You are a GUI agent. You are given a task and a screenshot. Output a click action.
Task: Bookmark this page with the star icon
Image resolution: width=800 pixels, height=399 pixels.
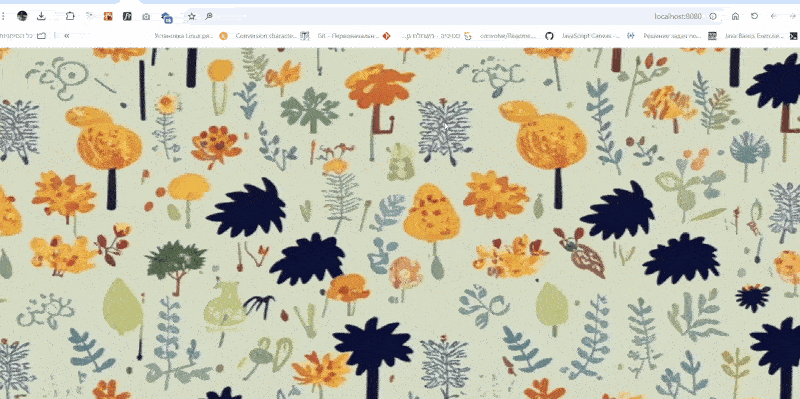pyautogui.click(x=192, y=16)
